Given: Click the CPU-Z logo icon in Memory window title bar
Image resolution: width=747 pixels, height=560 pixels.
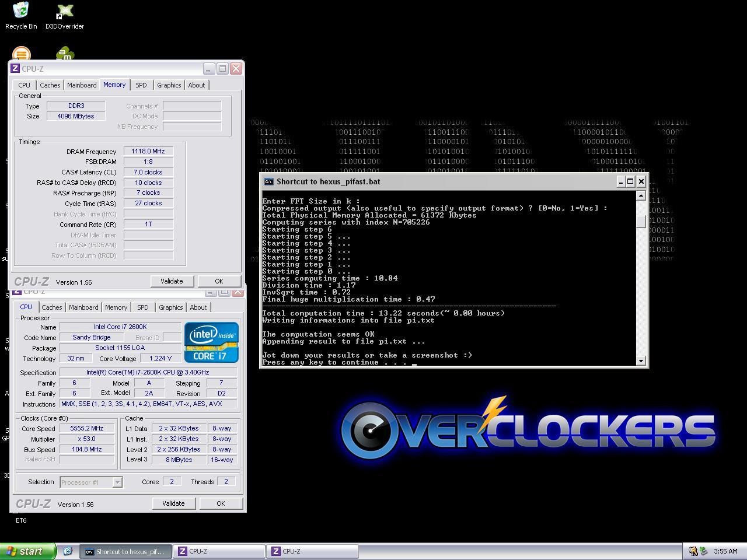Looking at the screenshot, I should point(16,69).
